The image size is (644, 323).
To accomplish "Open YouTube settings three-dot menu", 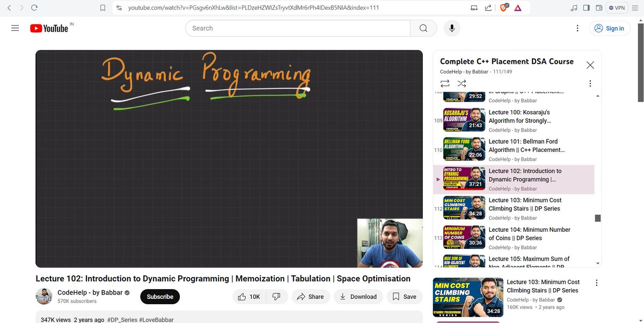I will click(x=577, y=28).
